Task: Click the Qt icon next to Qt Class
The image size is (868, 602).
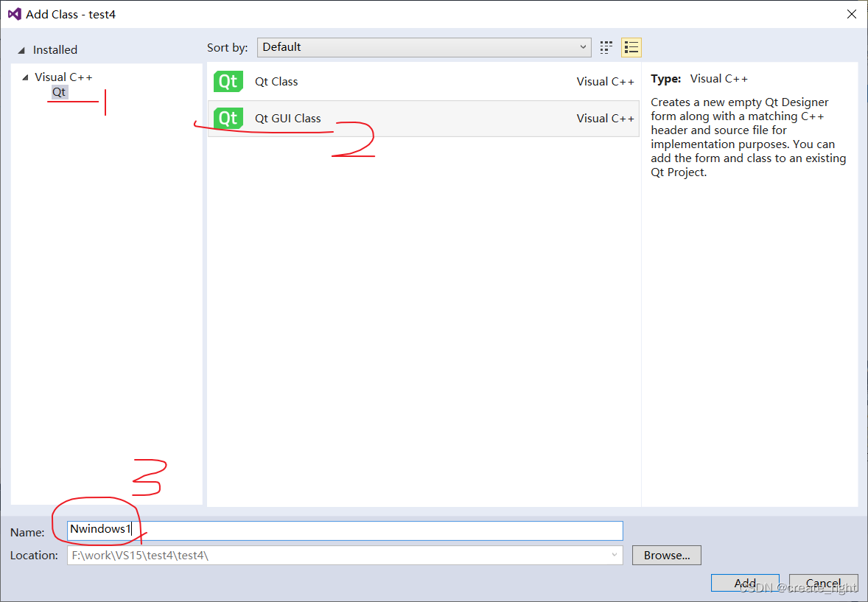Action: point(228,81)
